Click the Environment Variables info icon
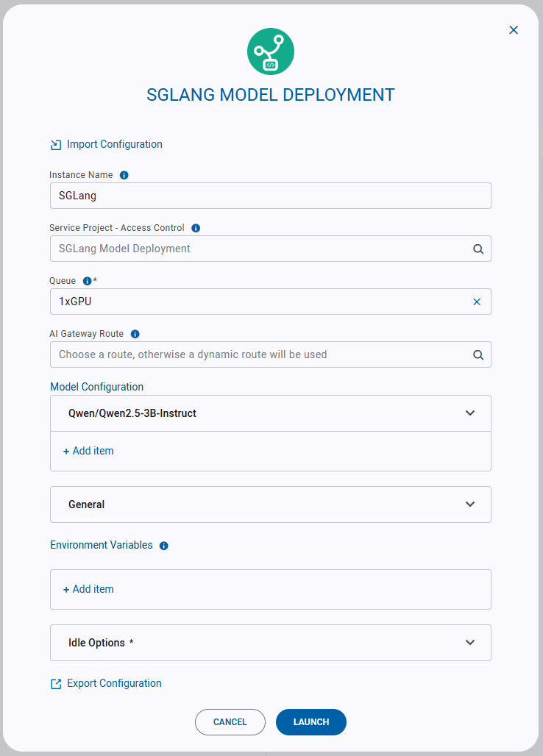The image size is (543, 756). [163, 546]
